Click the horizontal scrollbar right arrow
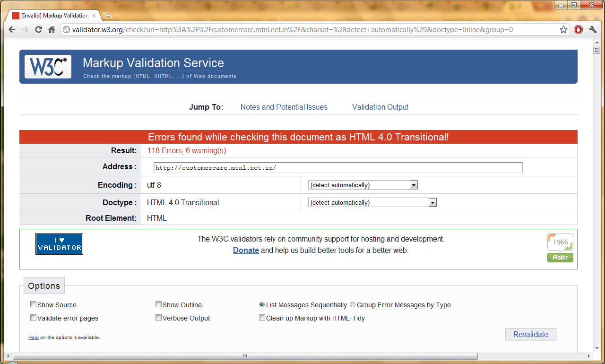The height and width of the screenshot is (364, 605). (588, 356)
